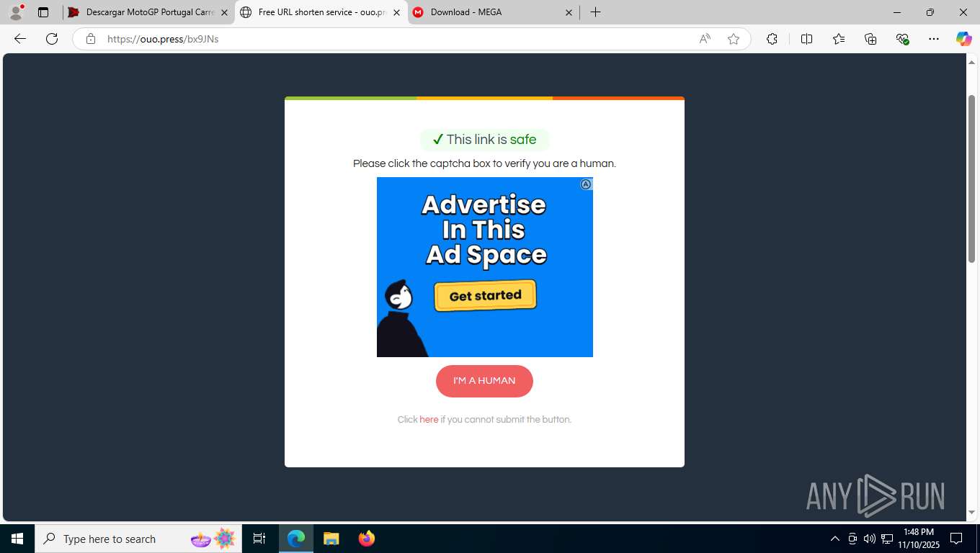Open the Favorites list icon
980x553 pixels.
pyautogui.click(x=839, y=39)
